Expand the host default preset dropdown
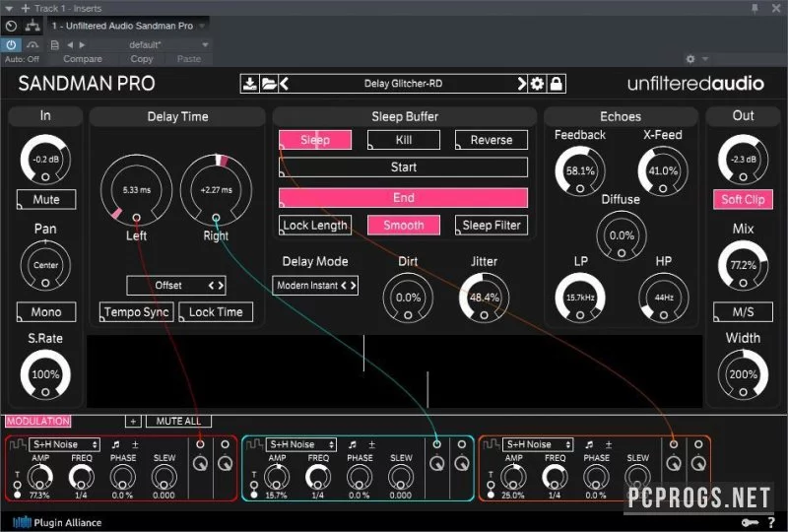This screenshot has width=788, height=532. 205,45
